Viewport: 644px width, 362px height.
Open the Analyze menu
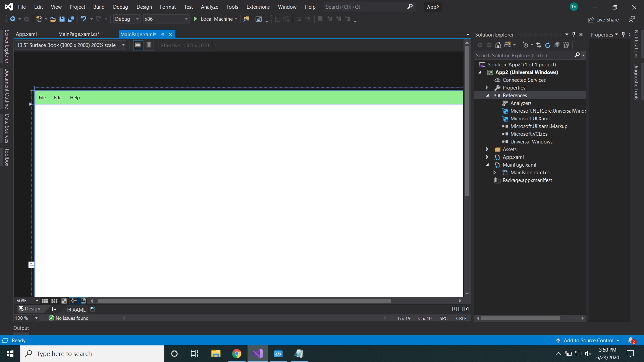209,7
